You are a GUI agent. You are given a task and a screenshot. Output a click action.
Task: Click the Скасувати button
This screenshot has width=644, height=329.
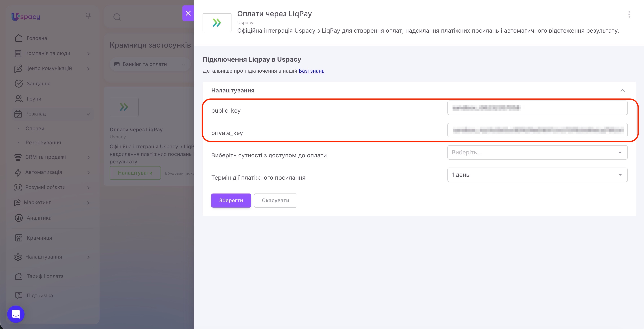275,201
